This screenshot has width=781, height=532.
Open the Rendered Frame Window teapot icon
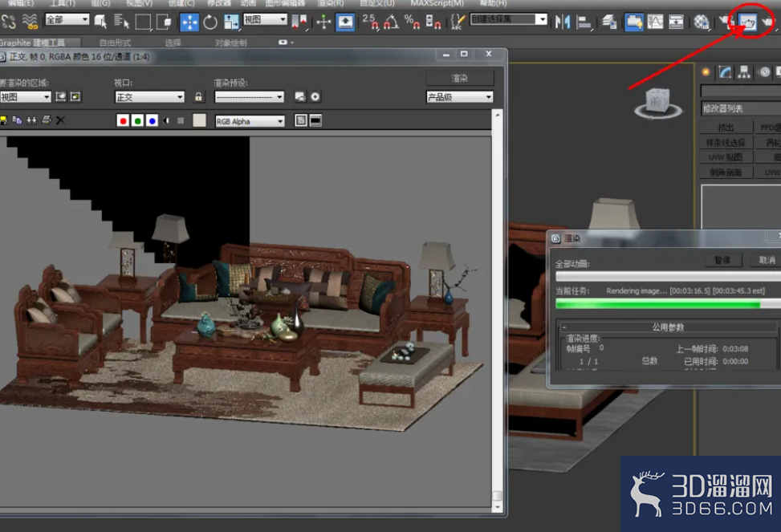tap(748, 22)
